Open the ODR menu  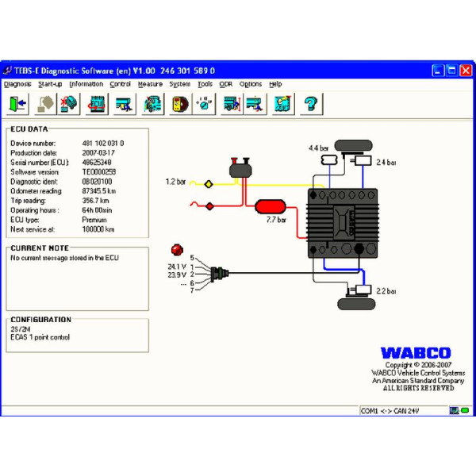click(x=226, y=84)
